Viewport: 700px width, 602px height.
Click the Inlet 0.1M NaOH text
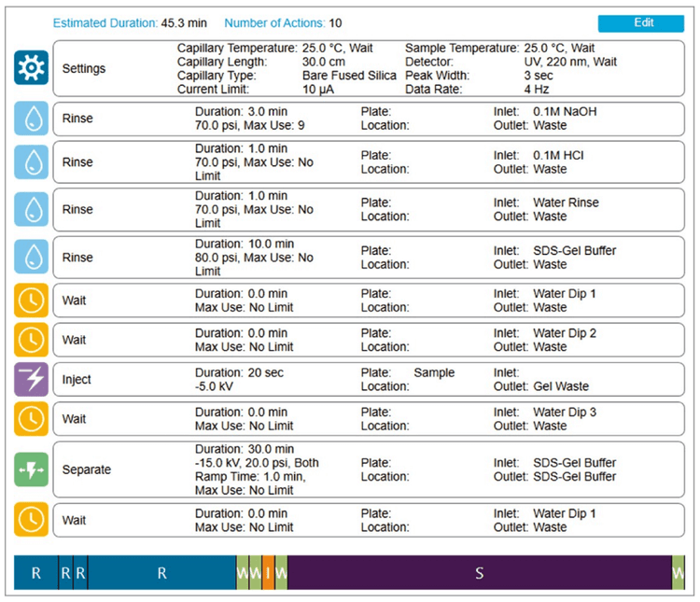(x=545, y=112)
